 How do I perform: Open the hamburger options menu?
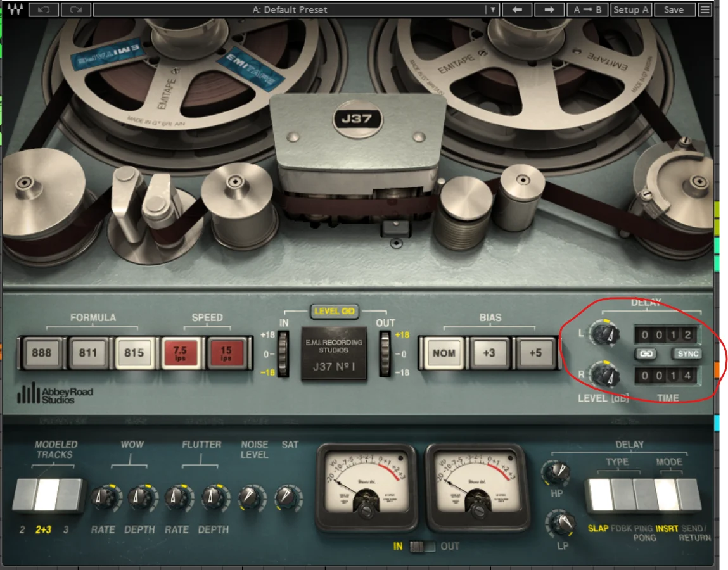pyautogui.click(x=705, y=9)
